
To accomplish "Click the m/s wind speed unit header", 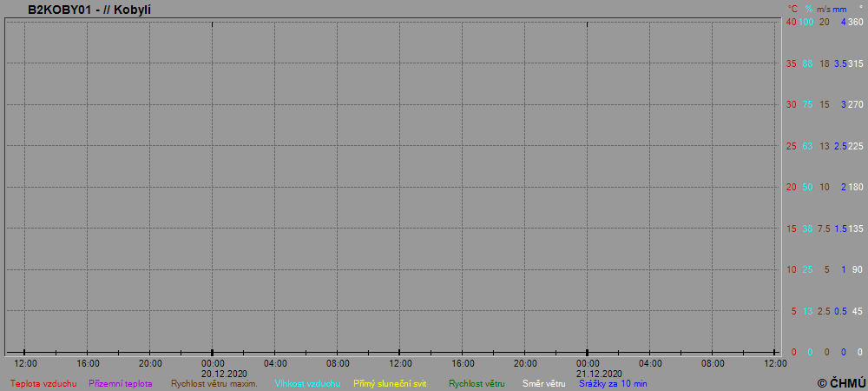I will 824,9.
